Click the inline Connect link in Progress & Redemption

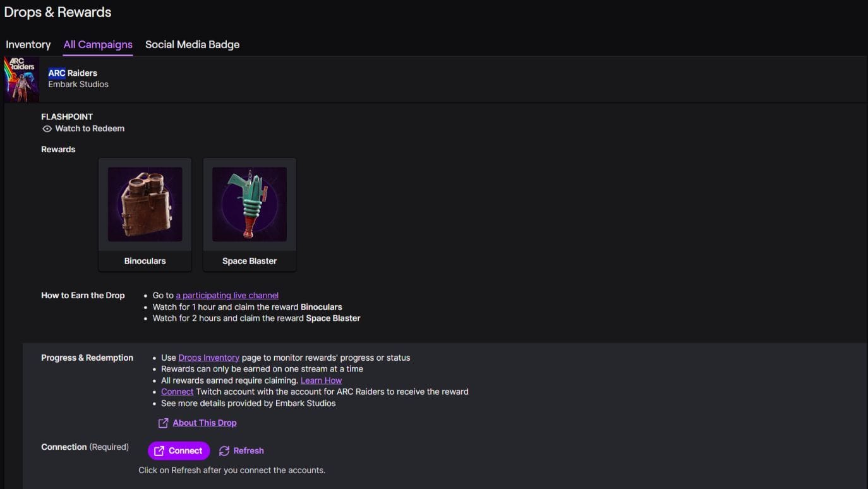tap(177, 392)
